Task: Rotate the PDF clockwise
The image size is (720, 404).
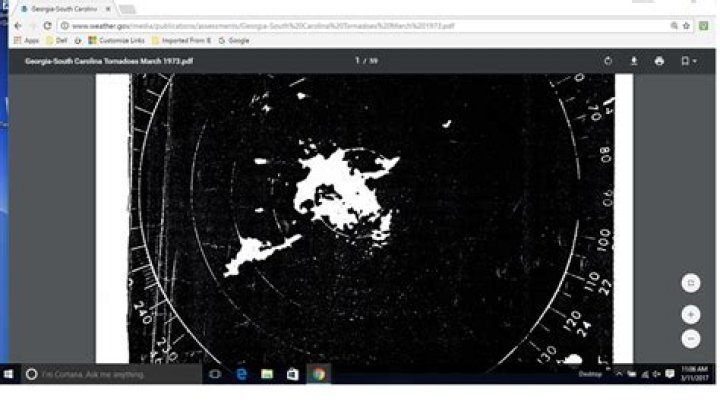Action: click(x=608, y=61)
